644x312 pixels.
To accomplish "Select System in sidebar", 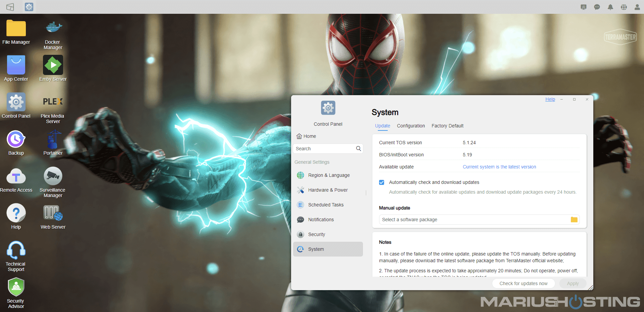I will pyautogui.click(x=328, y=249).
